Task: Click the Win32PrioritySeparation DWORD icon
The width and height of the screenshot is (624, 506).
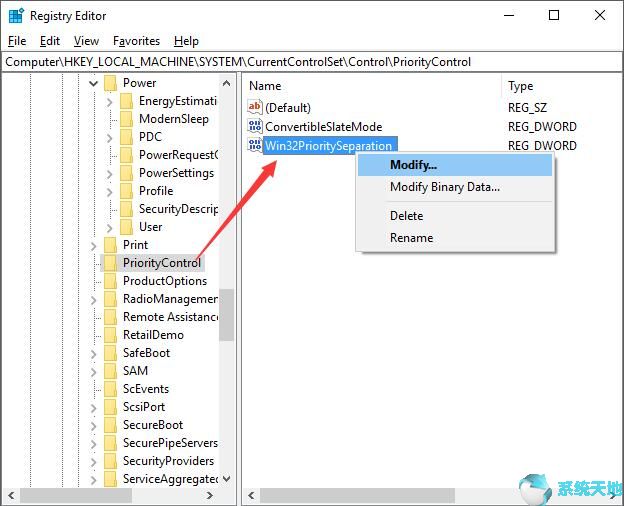Action: (x=255, y=146)
